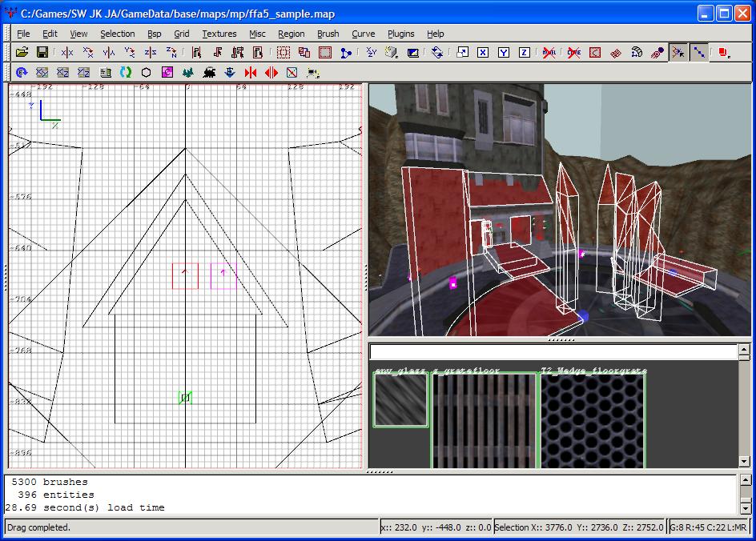This screenshot has width=756, height=541.
Task: Toggle the X axis scale lock
Action: [x=483, y=53]
